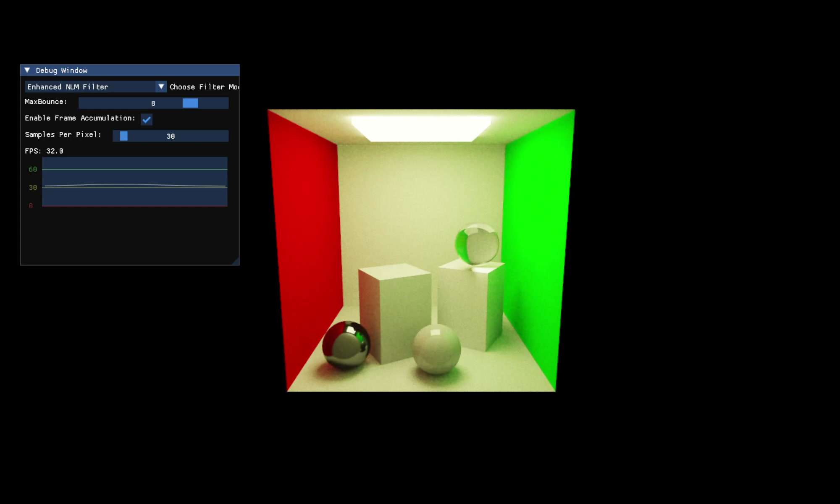Click the Choose Filter Mode label

tap(204, 87)
